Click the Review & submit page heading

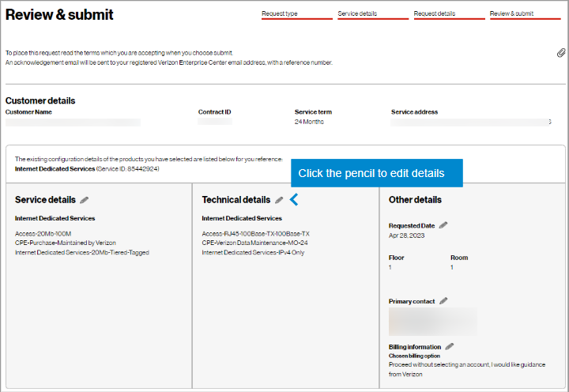(59, 15)
